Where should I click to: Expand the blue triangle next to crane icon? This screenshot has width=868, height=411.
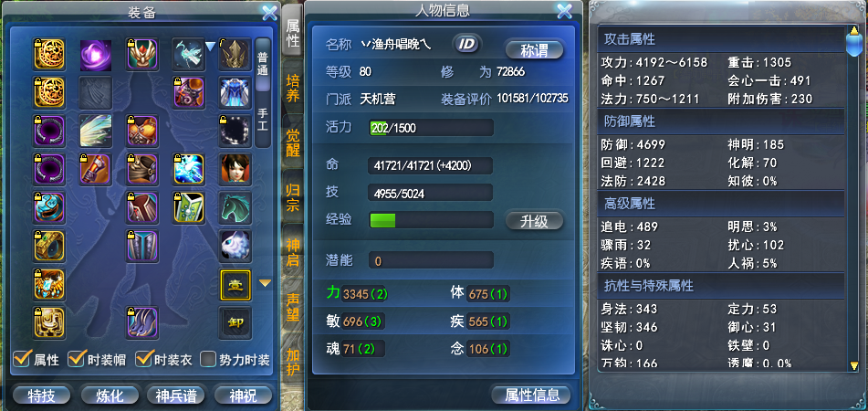click(x=210, y=47)
